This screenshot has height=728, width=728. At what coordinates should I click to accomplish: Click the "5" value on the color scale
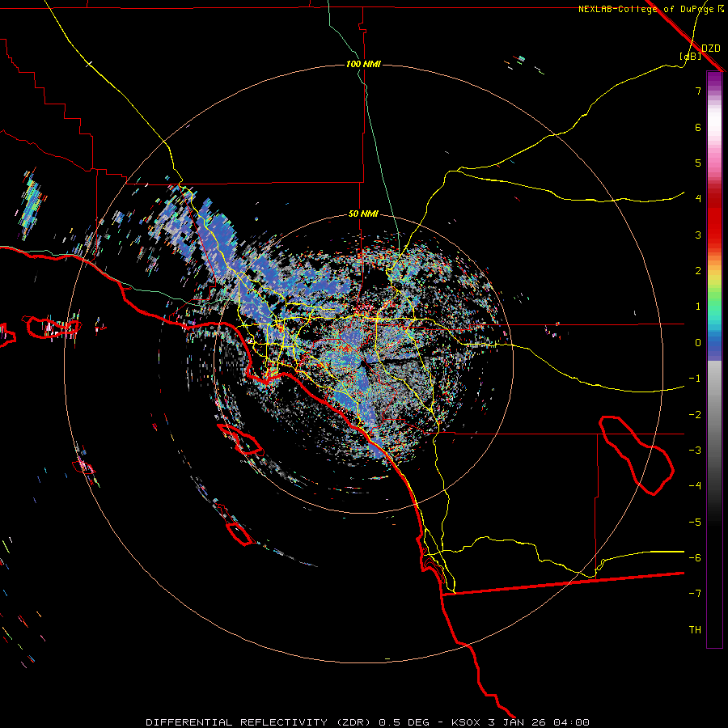click(x=698, y=163)
